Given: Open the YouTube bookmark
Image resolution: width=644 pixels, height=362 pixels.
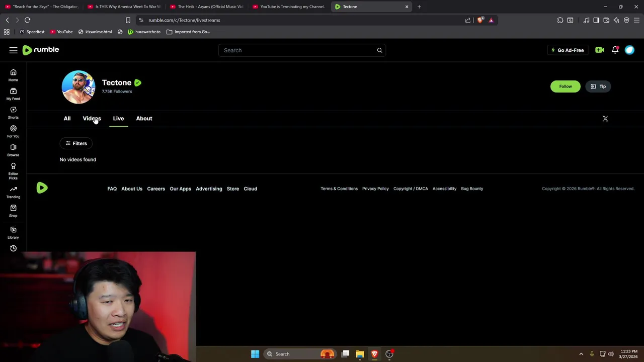Looking at the screenshot, I should point(61,32).
